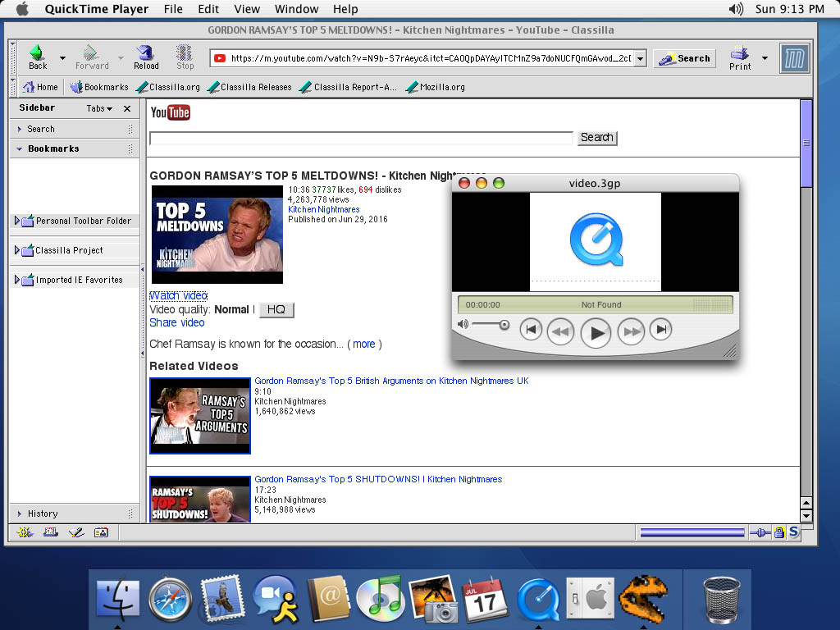Click the Print toolbar icon
This screenshot has height=630, width=840.
740,53
